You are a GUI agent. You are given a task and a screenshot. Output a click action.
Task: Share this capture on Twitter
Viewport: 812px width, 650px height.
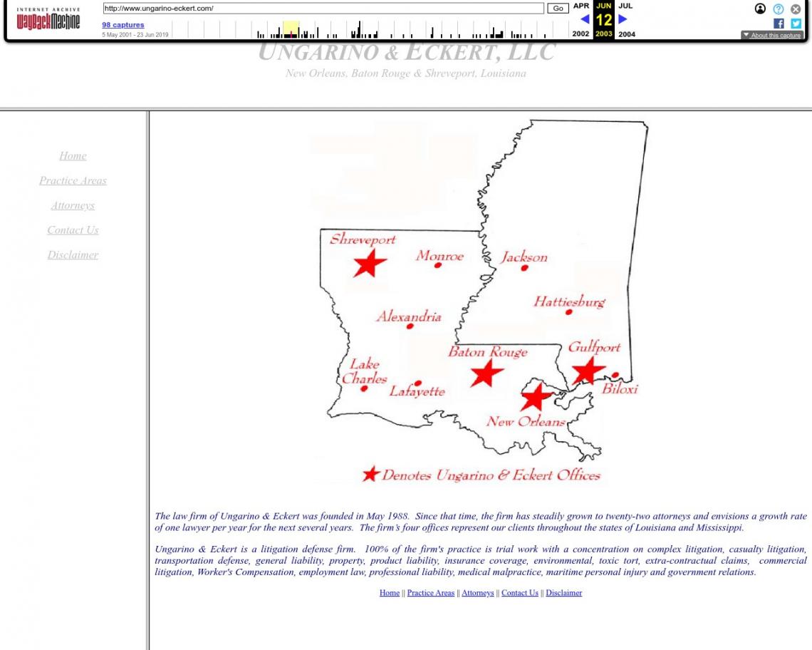[796, 24]
